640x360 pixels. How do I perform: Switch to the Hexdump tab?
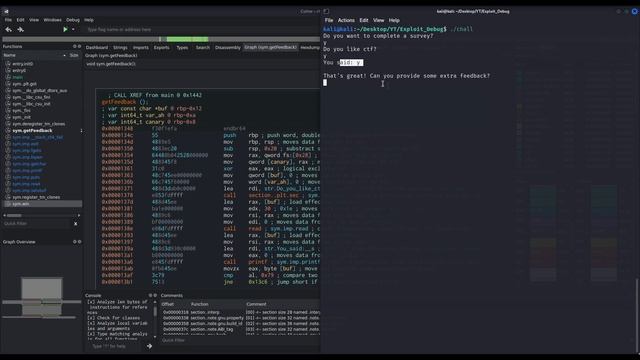click(x=310, y=48)
